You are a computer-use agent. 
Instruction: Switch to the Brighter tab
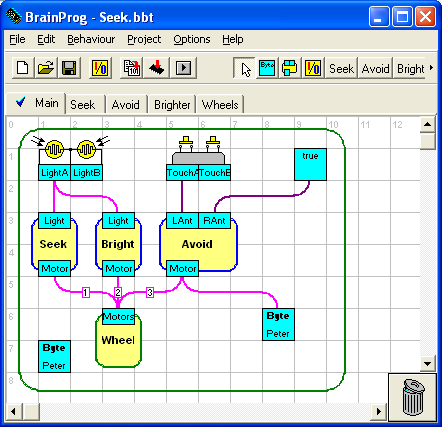[172, 105]
